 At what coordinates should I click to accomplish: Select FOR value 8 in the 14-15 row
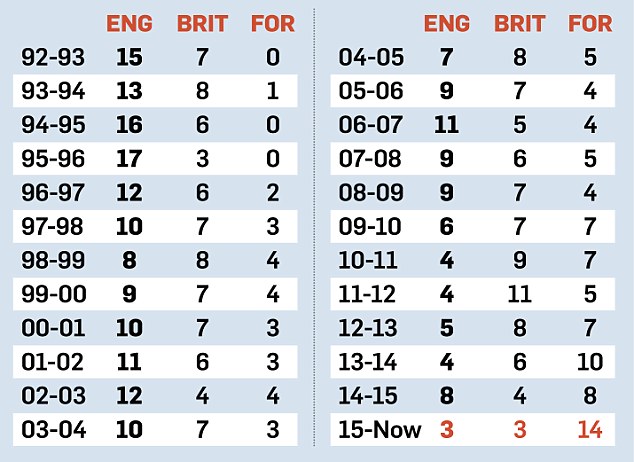[588, 393]
